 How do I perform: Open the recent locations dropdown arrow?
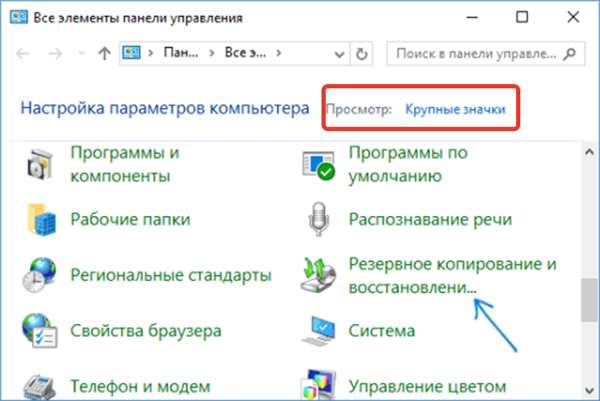82,53
